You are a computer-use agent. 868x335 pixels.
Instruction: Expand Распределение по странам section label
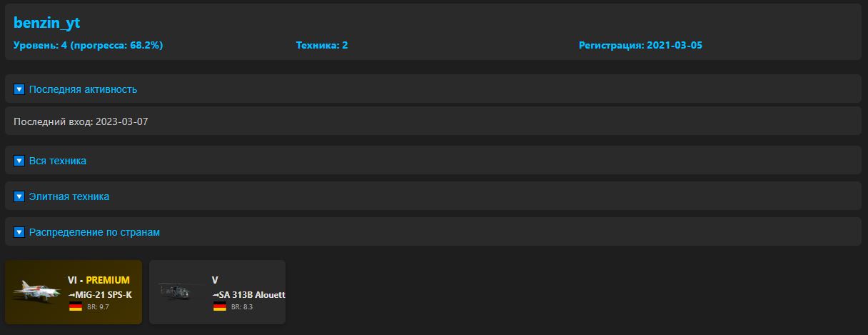click(94, 232)
